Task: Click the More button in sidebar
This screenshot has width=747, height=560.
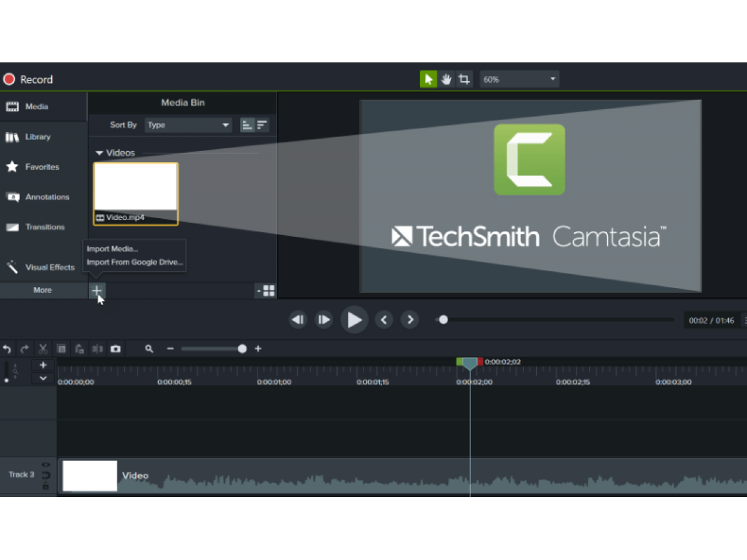Action: pyautogui.click(x=43, y=290)
